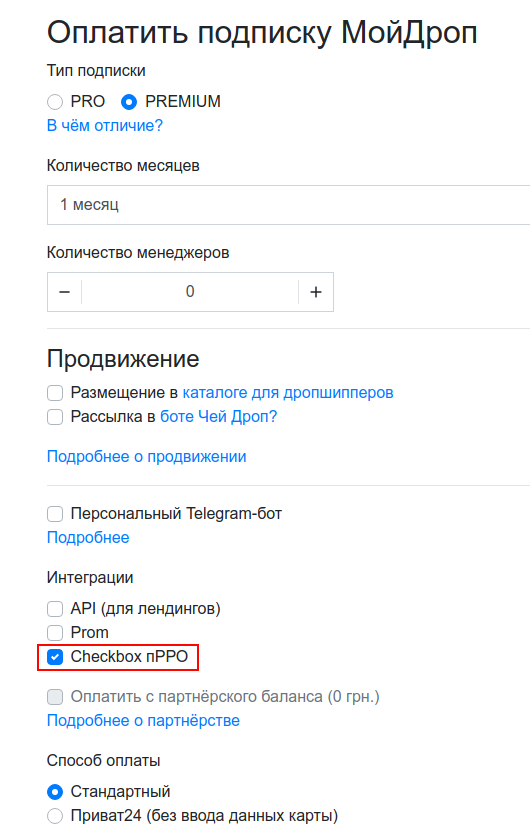
Task: Expand the number of months dropdown
Action: [288, 205]
